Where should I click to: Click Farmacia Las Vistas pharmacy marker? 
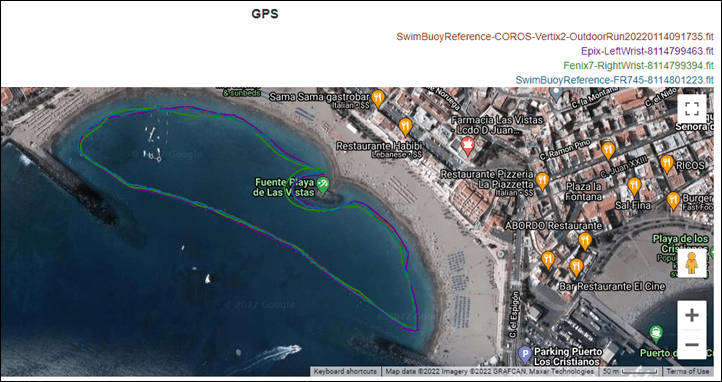tap(468, 145)
